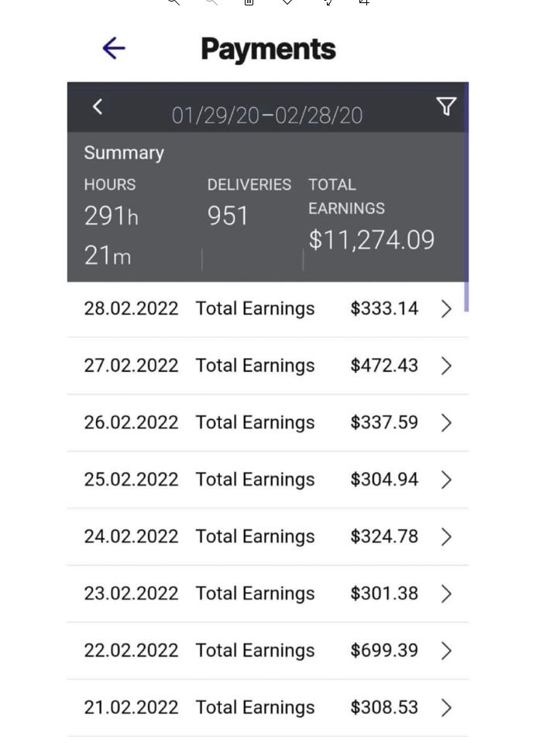
Task: Tap the 22.02.2022 Total Earnings entry
Action: (268, 651)
